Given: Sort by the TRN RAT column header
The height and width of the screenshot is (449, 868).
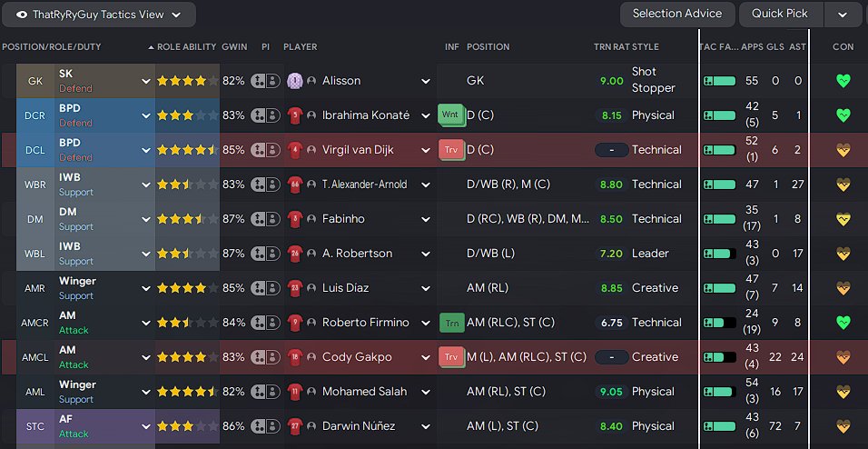Looking at the screenshot, I should [612, 47].
